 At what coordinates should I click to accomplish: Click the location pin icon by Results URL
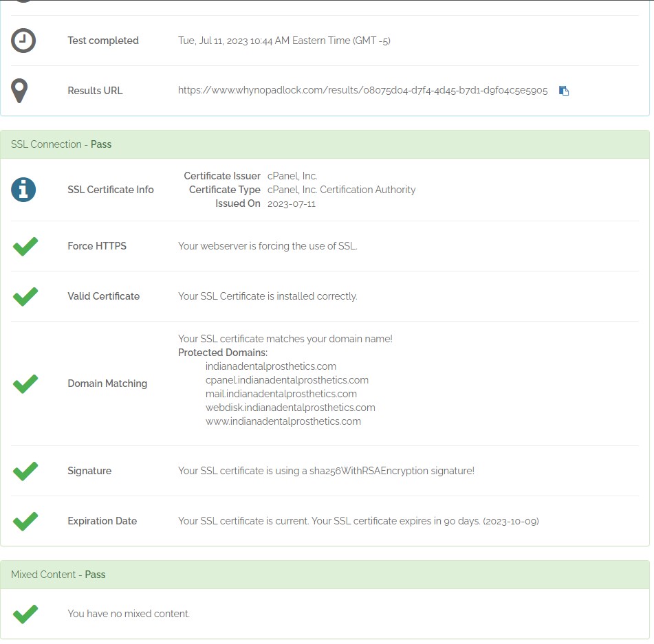(x=19, y=91)
